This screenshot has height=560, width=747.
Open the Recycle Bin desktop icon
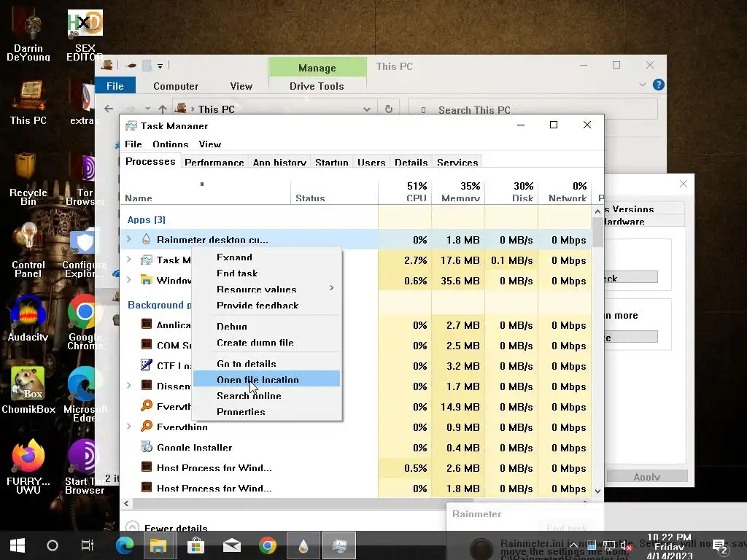28,178
